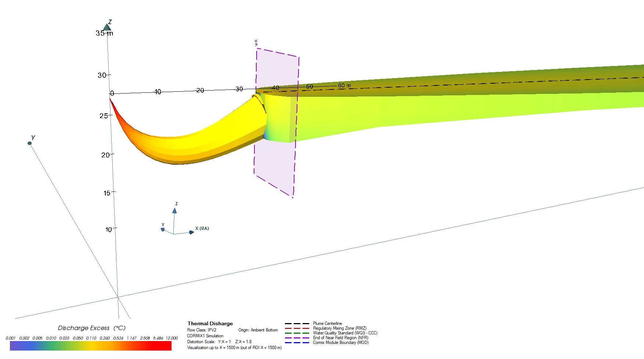Click the Discharge Excess color scale bar
The height and width of the screenshot is (359, 644).
coord(91,346)
